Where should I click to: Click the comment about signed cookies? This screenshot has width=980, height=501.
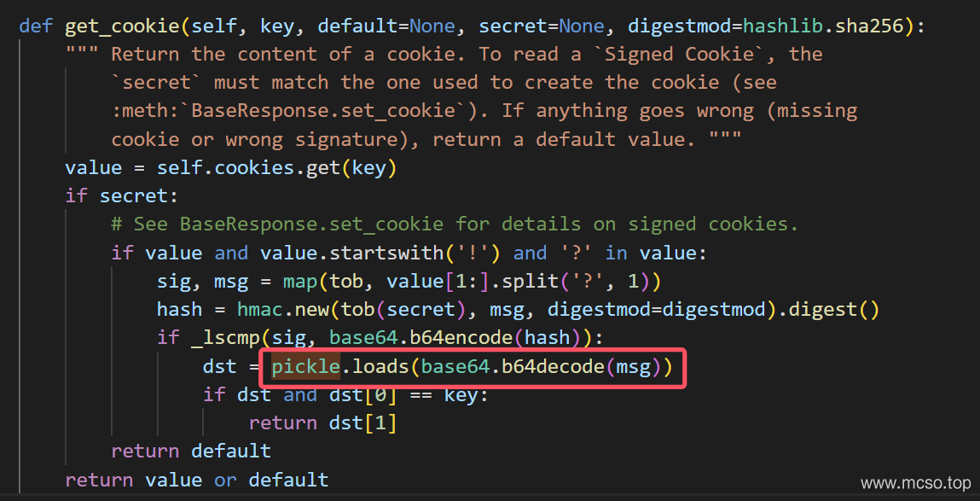(454, 224)
